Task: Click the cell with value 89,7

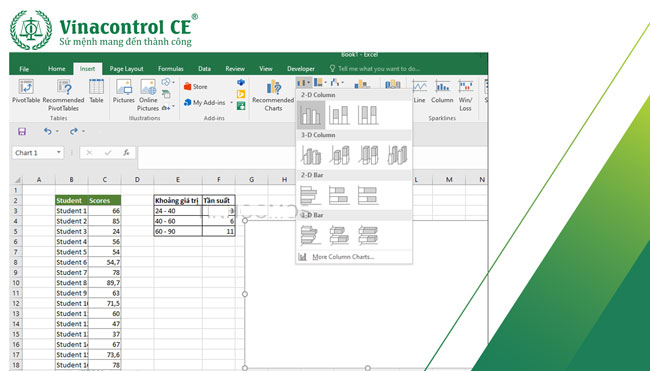Action: click(x=104, y=283)
